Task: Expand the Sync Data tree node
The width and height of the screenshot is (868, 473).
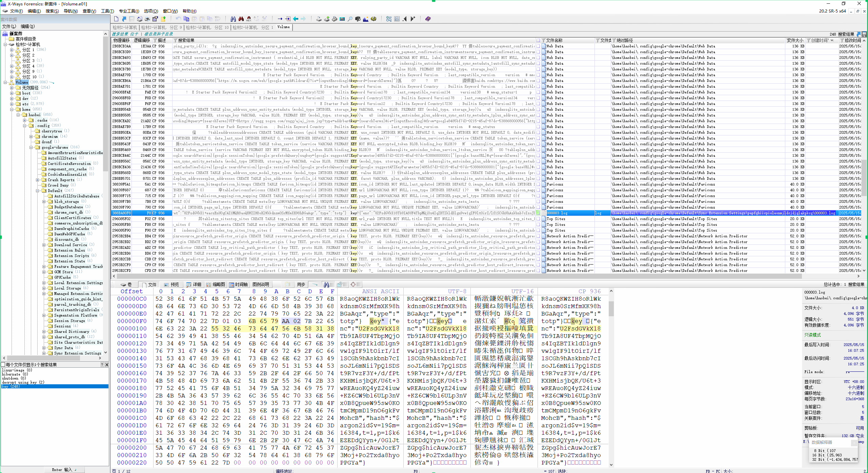Action: pos(44,348)
